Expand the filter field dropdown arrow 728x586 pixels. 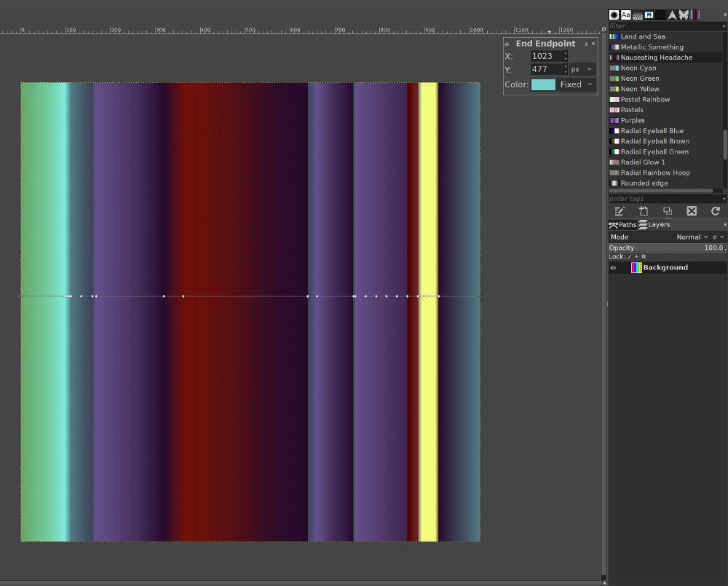(724, 26)
